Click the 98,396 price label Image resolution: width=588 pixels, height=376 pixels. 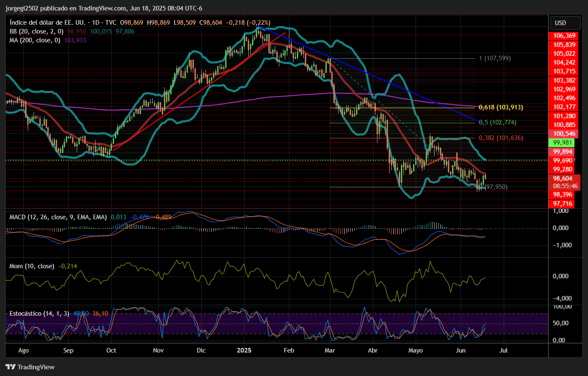tap(562, 194)
